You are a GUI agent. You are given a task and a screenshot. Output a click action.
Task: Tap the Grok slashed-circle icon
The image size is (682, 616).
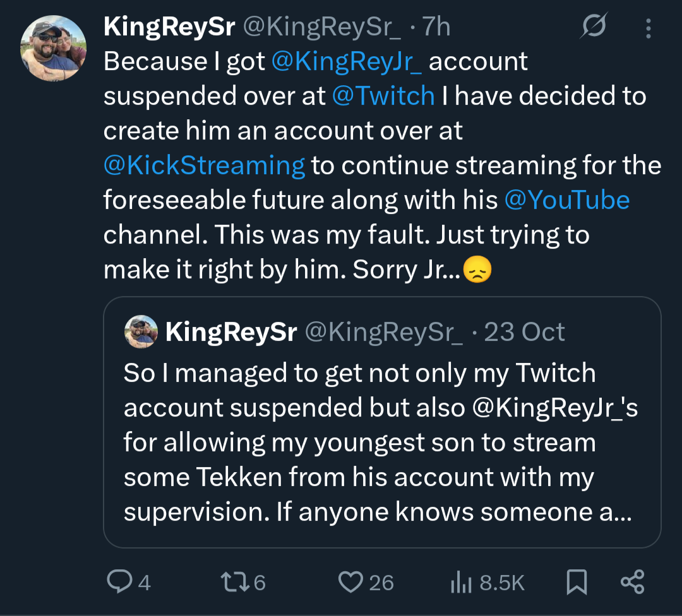[594, 27]
